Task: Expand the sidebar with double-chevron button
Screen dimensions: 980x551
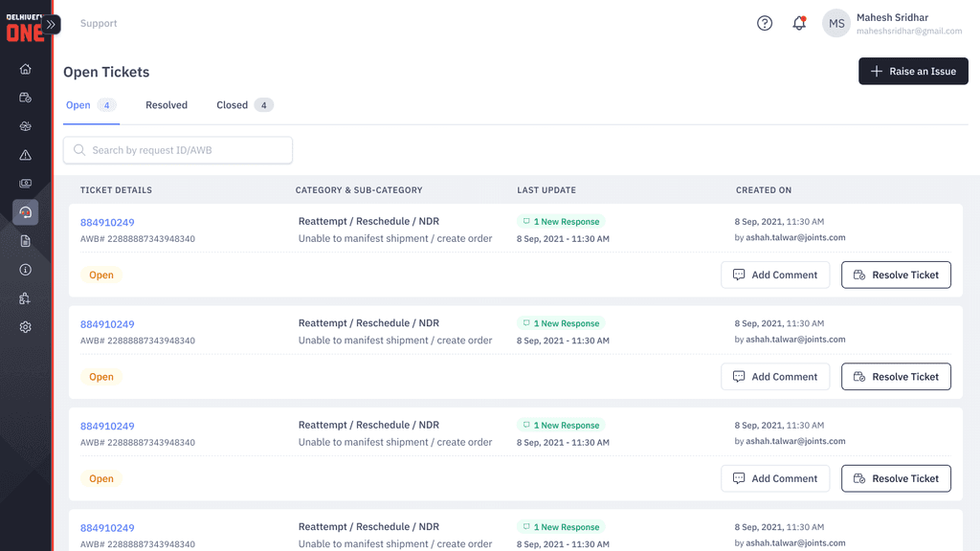Action: coord(52,24)
